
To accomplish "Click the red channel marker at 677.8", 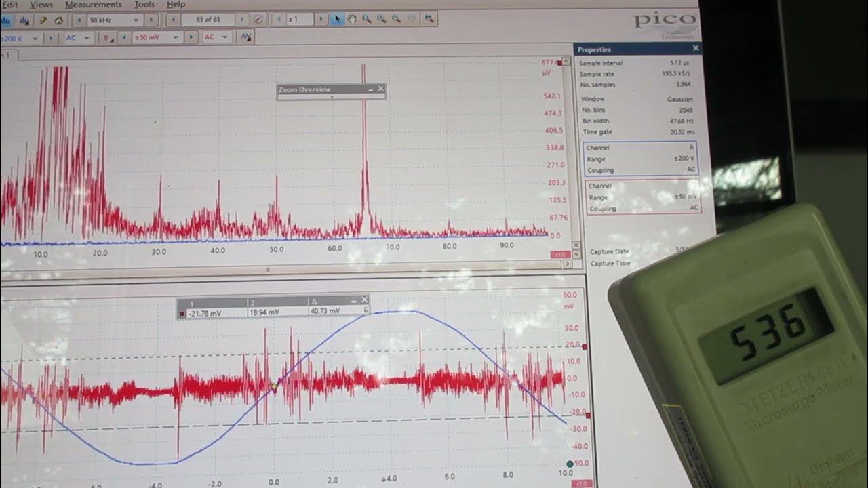I will [x=558, y=62].
